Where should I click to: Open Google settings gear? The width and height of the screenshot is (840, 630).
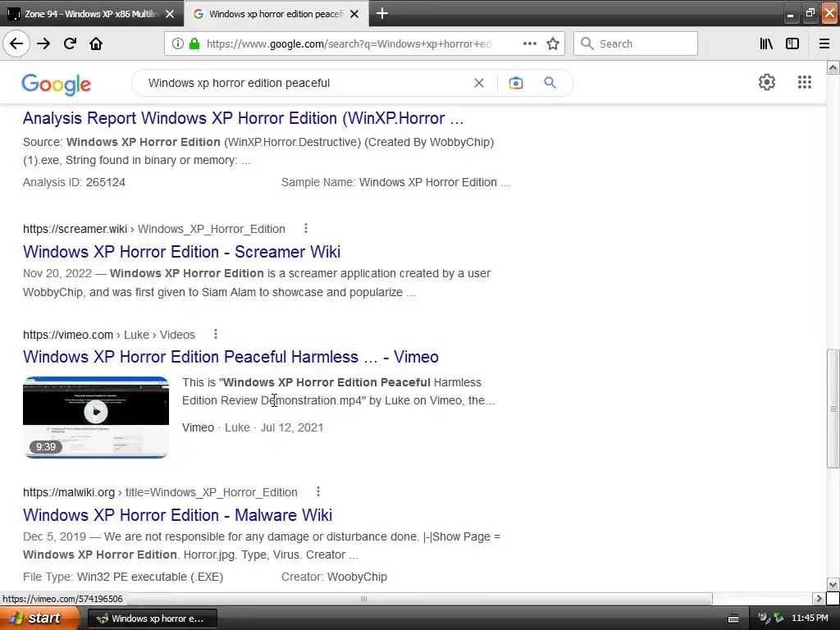pos(767,82)
